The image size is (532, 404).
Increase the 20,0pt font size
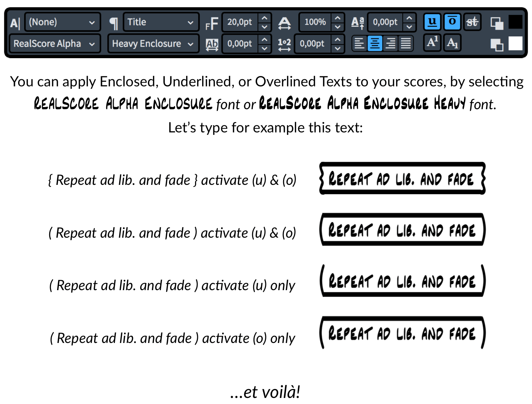coord(264,17)
